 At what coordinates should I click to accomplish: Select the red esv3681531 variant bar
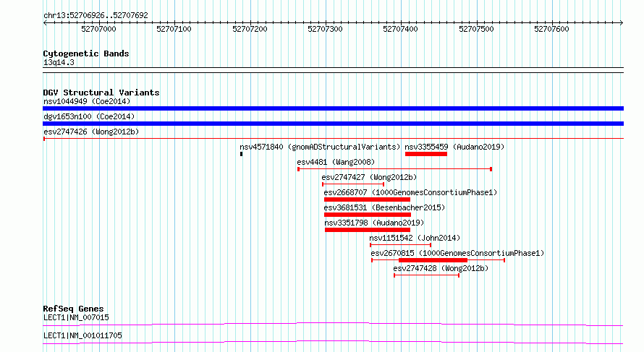point(368,215)
